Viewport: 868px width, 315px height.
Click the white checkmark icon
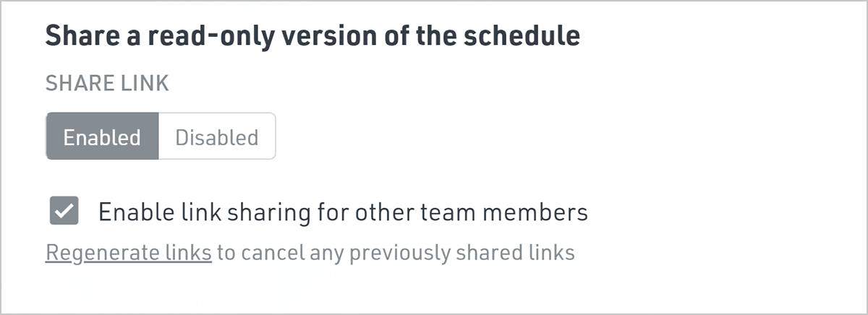[64, 212]
